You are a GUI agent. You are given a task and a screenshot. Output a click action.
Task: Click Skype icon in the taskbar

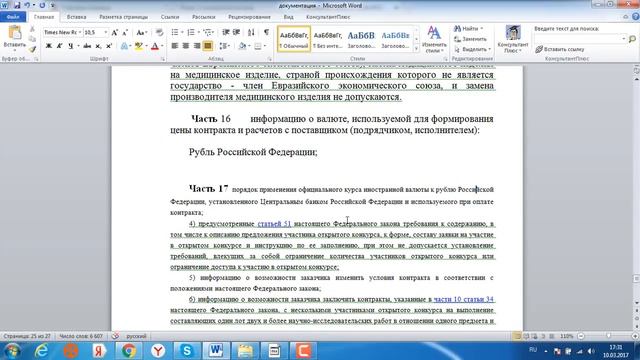[x=187, y=351]
